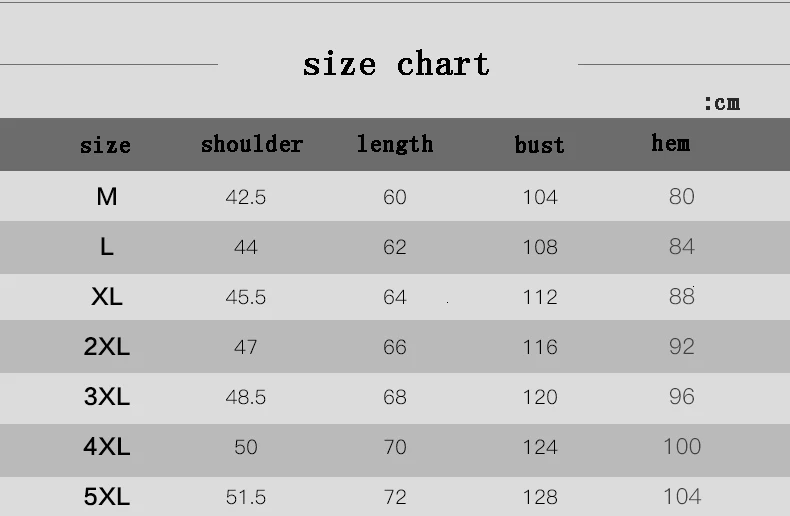The image size is (790, 516).
Task: Click length value 66 for 2XL
Action: (x=394, y=347)
